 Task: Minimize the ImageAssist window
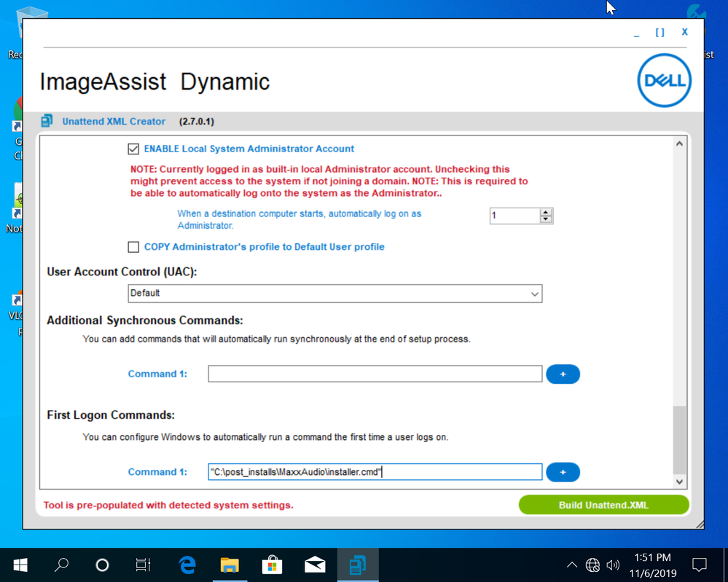(x=636, y=34)
